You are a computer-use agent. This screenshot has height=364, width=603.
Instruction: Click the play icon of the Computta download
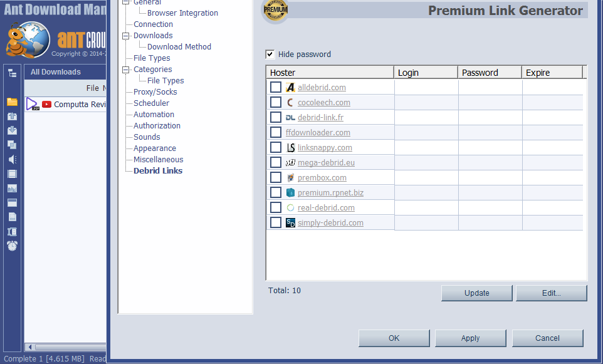33,104
